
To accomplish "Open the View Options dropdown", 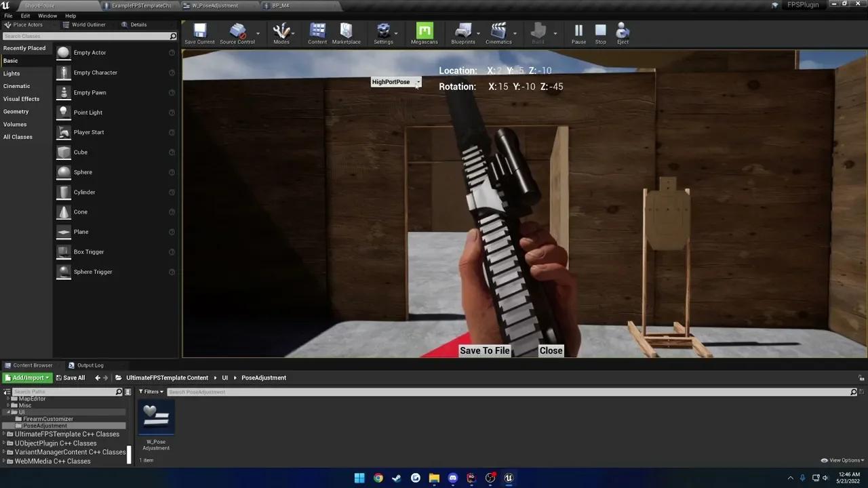I will pos(843,460).
